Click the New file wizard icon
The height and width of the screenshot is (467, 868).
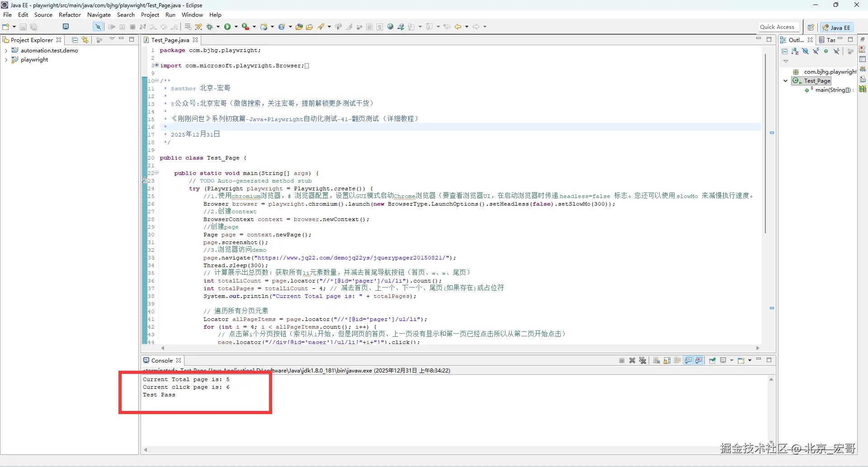click(6, 27)
